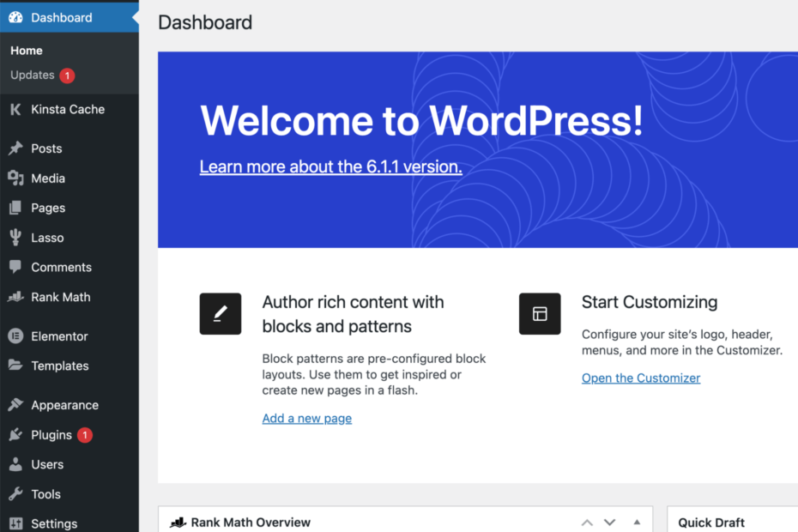Click the pencil edit icon beside Author rich content
Viewport: 798px width, 532px height.
click(x=221, y=313)
